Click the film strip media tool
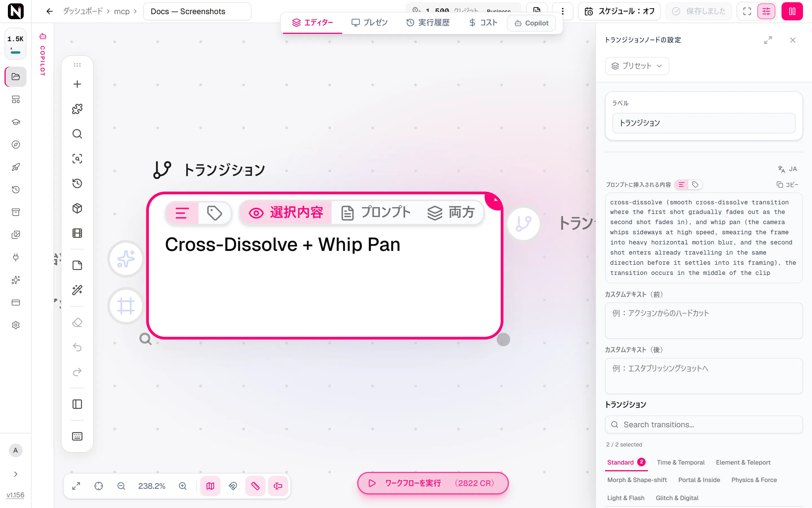This screenshot has height=508, width=812. [x=77, y=233]
